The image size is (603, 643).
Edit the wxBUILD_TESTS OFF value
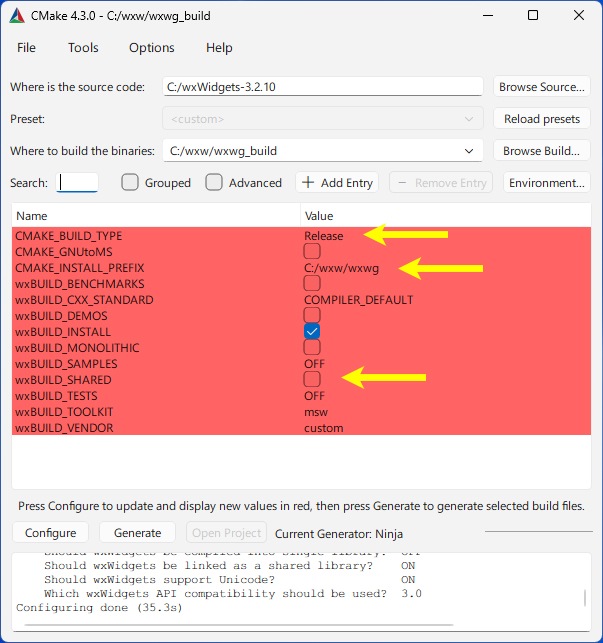(x=314, y=396)
